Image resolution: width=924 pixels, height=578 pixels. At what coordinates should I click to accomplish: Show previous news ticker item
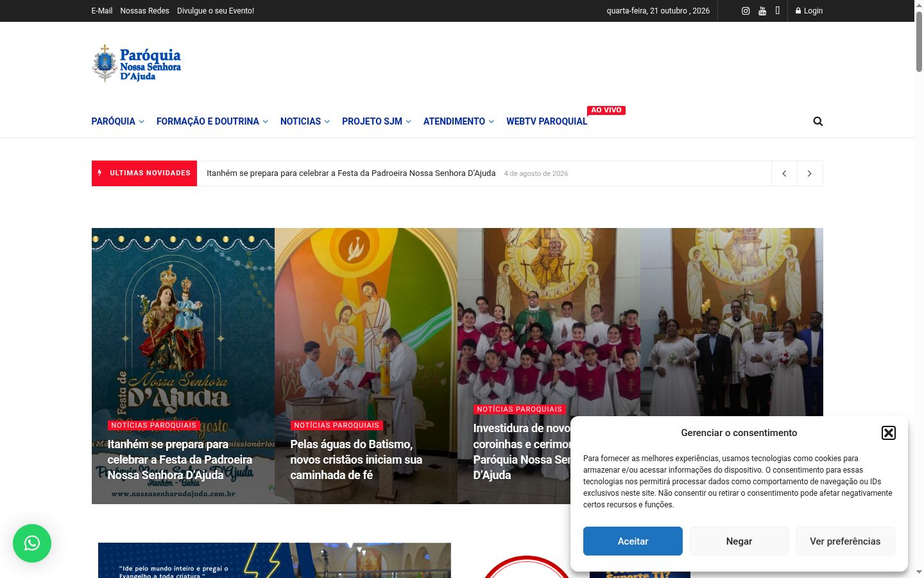784,173
